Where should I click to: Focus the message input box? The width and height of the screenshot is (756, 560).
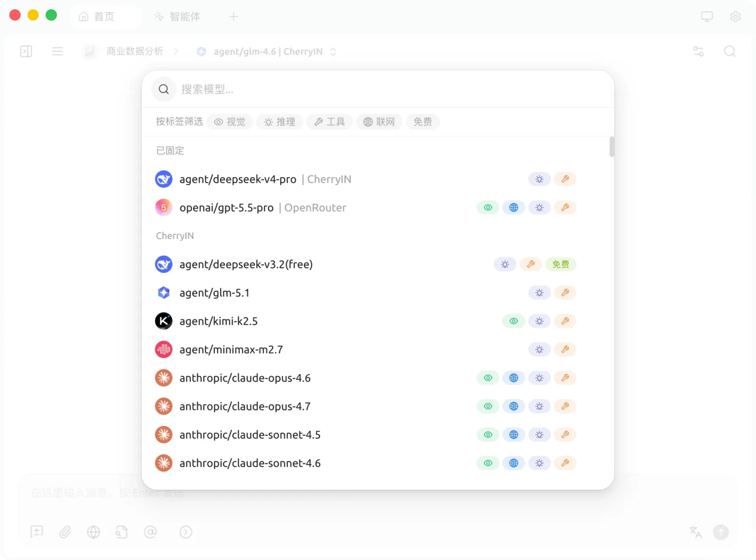378,493
